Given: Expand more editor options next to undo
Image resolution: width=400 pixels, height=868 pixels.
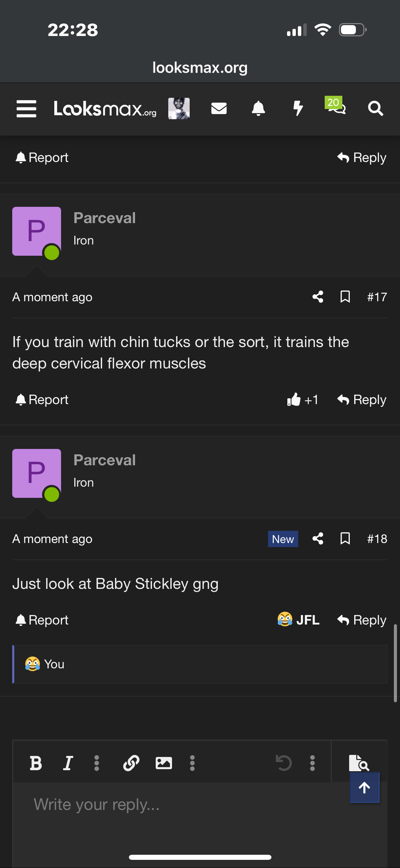Looking at the screenshot, I should (312, 763).
